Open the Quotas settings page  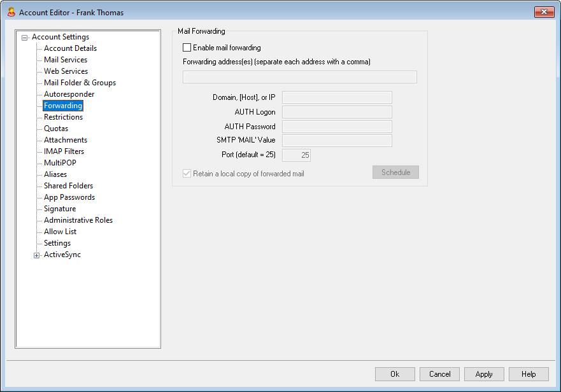coord(56,129)
